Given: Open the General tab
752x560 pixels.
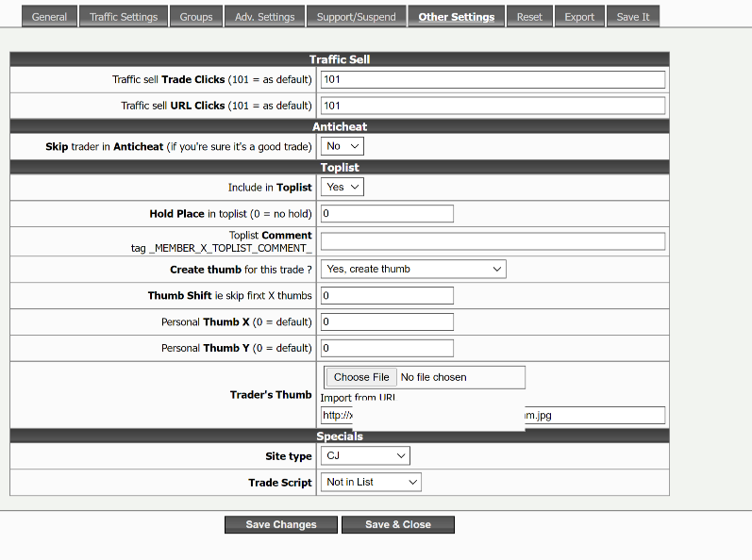Looking at the screenshot, I should click(x=49, y=17).
